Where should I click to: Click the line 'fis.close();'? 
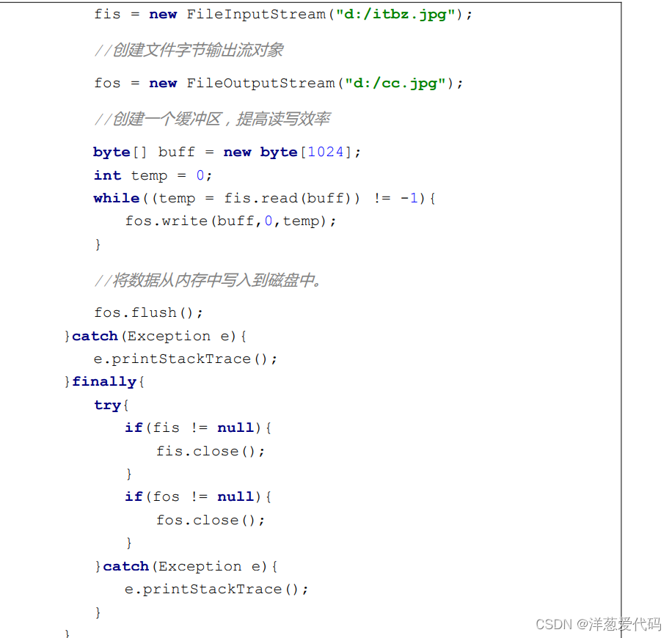pos(211,451)
